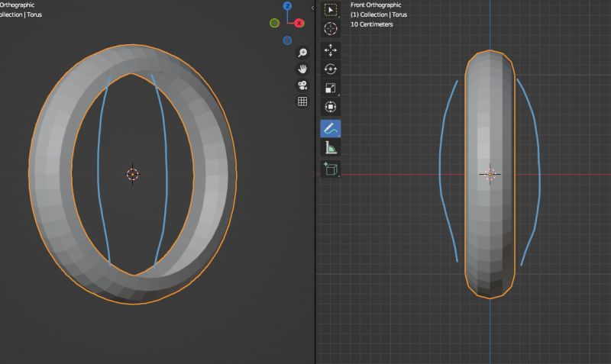The width and height of the screenshot is (611, 364).
Task: Select the Annotate pencil tool
Action: tap(331, 128)
